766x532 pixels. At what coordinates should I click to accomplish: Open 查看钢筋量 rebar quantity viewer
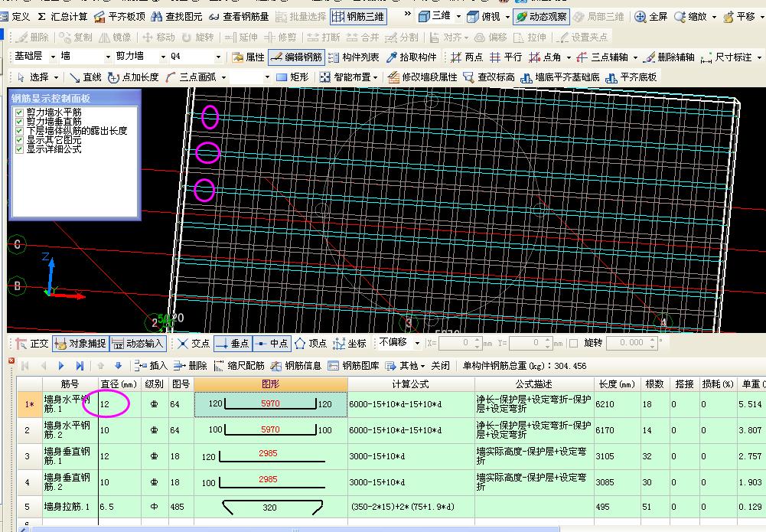(x=239, y=17)
